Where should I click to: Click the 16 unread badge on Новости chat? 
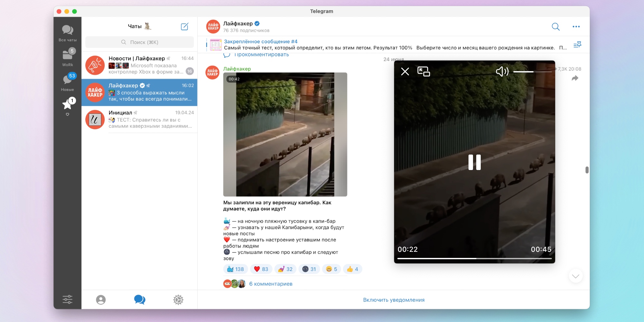[x=190, y=71]
